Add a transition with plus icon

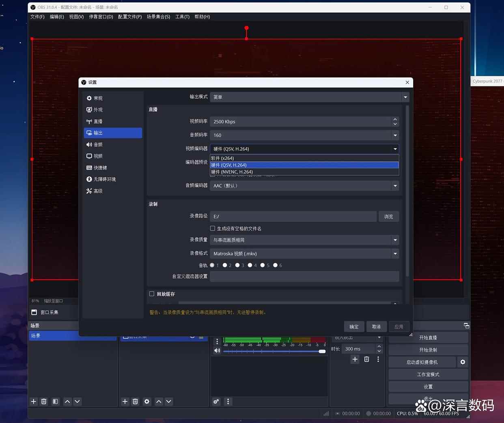[x=355, y=359]
